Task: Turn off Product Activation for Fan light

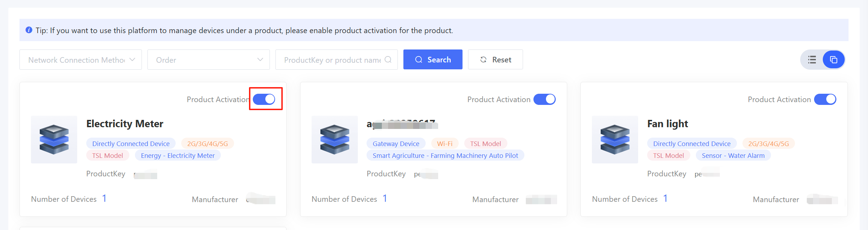Action: coord(825,99)
